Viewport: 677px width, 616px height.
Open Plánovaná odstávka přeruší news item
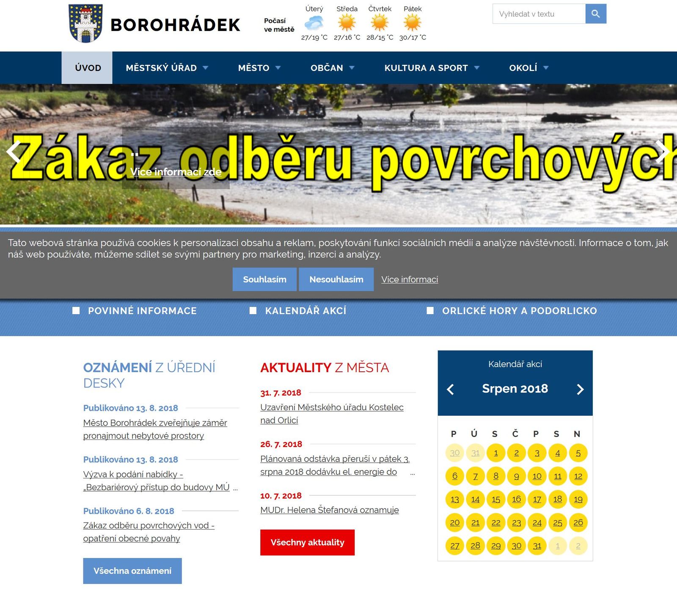335,465
